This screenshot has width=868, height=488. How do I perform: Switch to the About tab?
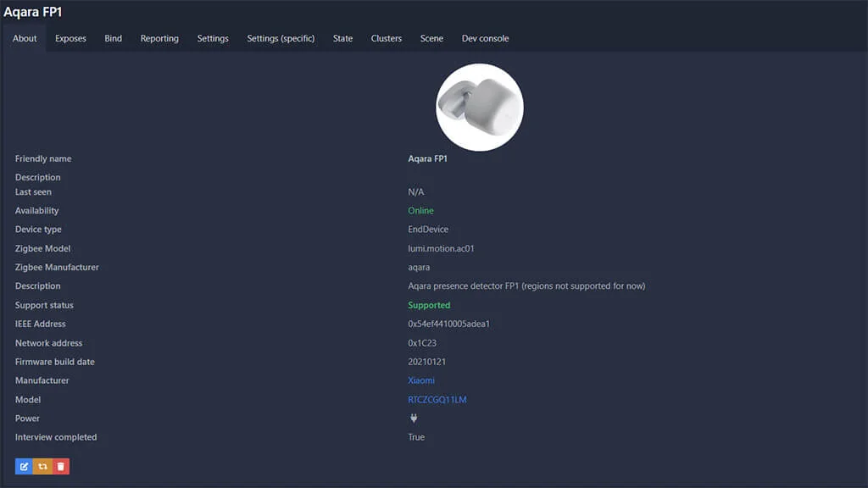(x=25, y=38)
